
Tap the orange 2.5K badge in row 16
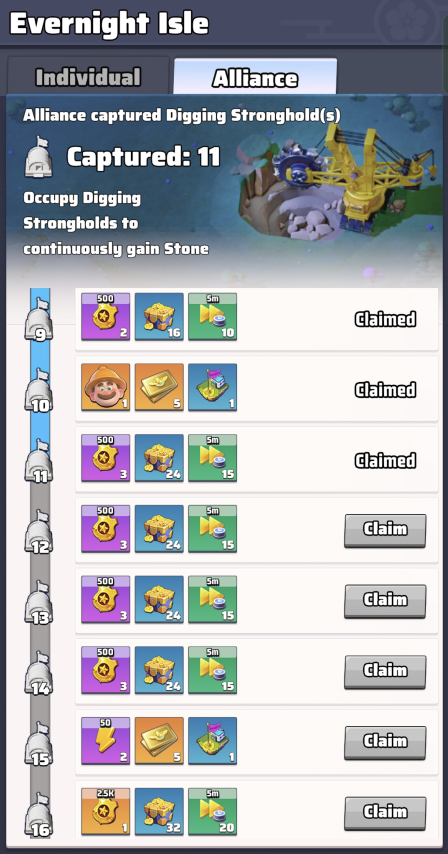point(106,812)
